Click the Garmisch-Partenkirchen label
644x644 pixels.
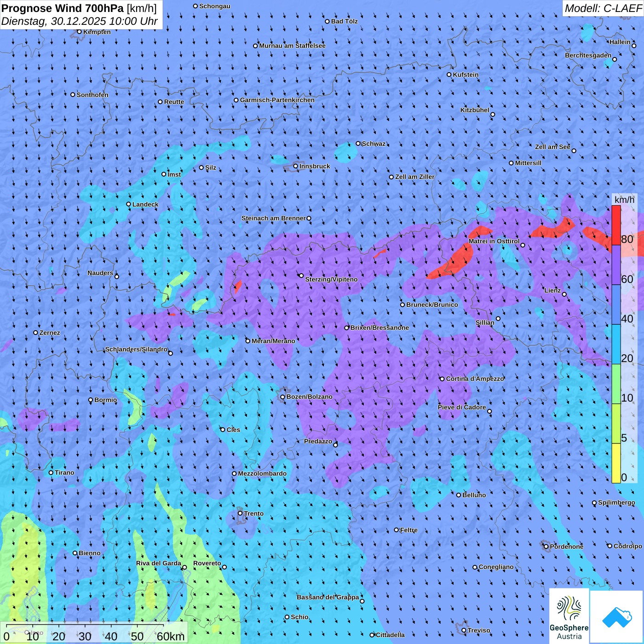coord(277,100)
